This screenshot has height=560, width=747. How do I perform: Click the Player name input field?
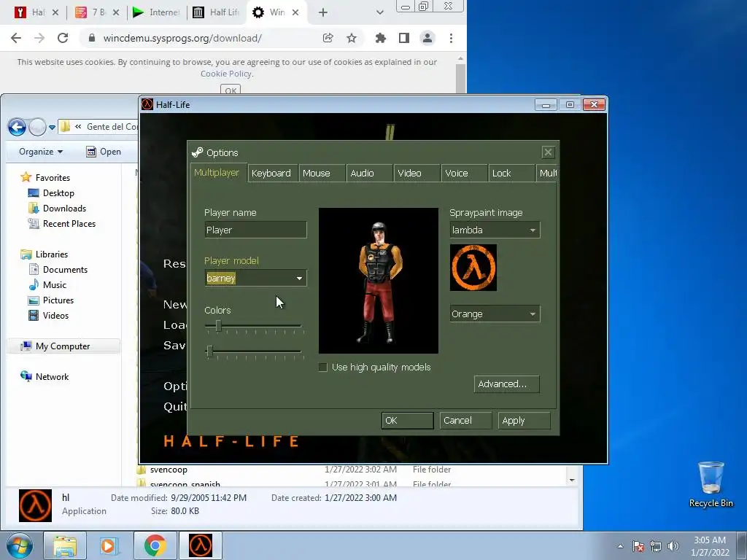point(255,230)
